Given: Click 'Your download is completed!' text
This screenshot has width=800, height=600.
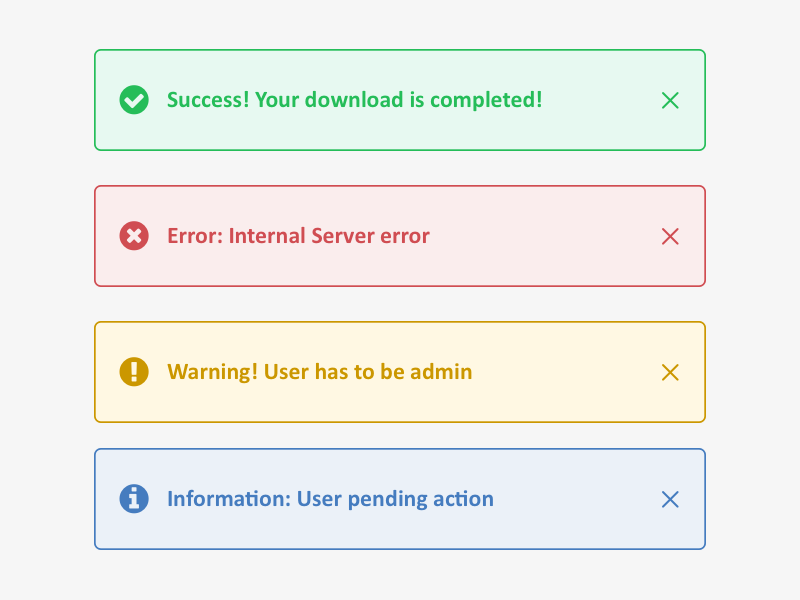Looking at the screenshot, I should (x=398, y=100).
